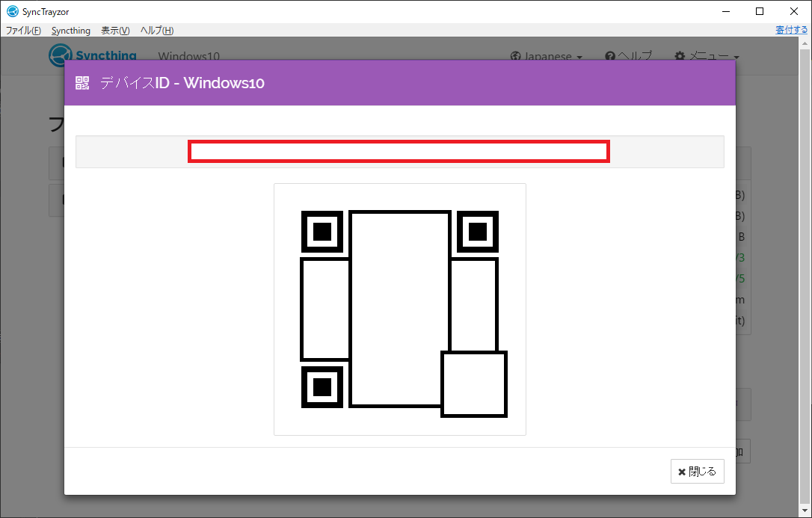Click the vertical scrollbar on right
Image resolution: width=812 pixels, height=518 pixels.
point(805,277)
